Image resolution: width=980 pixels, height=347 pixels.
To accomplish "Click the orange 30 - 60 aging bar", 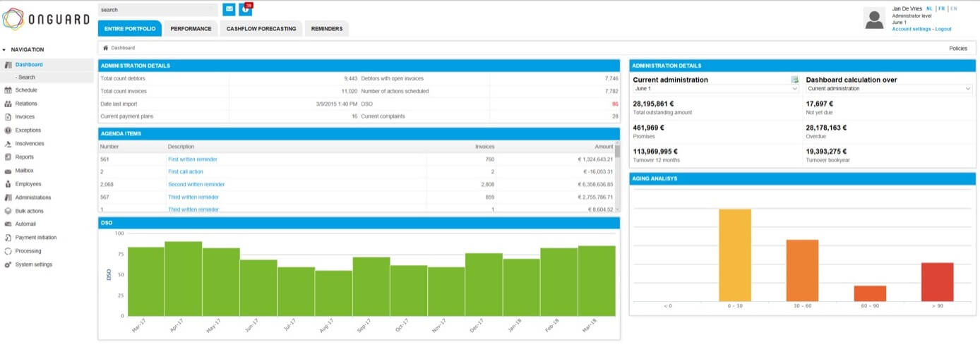I will click(802, 270).
